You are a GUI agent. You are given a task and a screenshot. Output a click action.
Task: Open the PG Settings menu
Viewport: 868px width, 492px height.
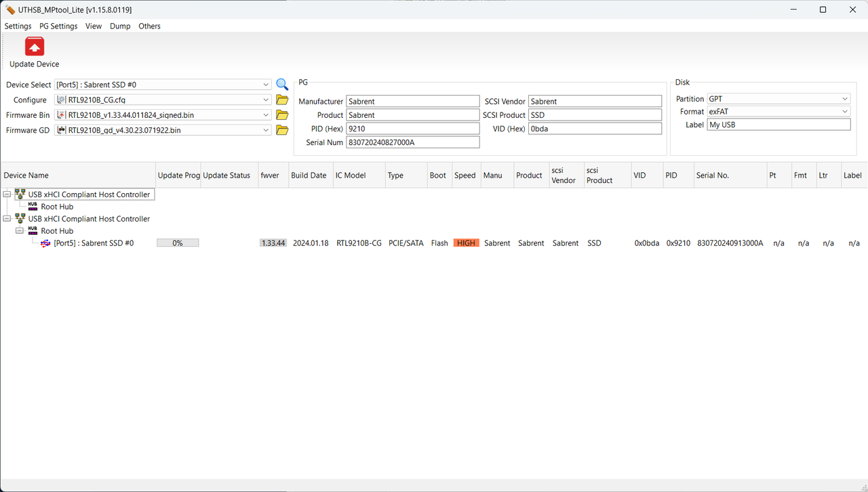click(x=58, y=26)
